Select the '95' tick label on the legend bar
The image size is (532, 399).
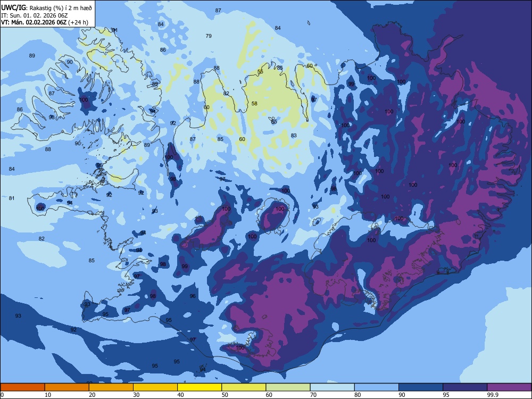[446, 395]
